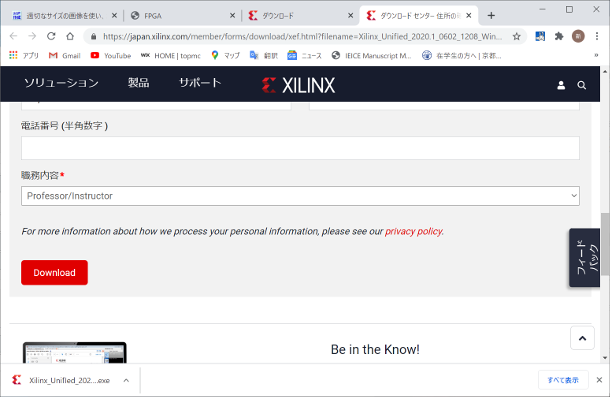This screenshot has height=397, width=610.
Task: Click the address bar URL
Action: 302,37
